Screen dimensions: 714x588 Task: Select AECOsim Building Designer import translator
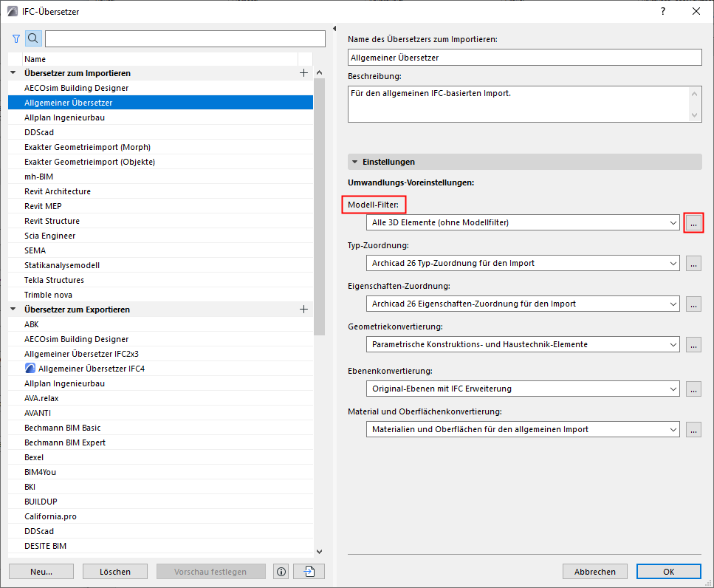[160, 88]
